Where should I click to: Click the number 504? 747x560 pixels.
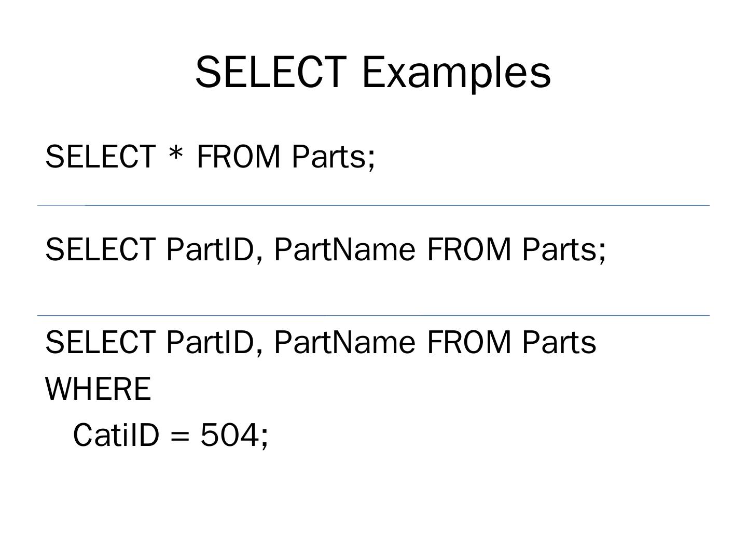point(230,435)
